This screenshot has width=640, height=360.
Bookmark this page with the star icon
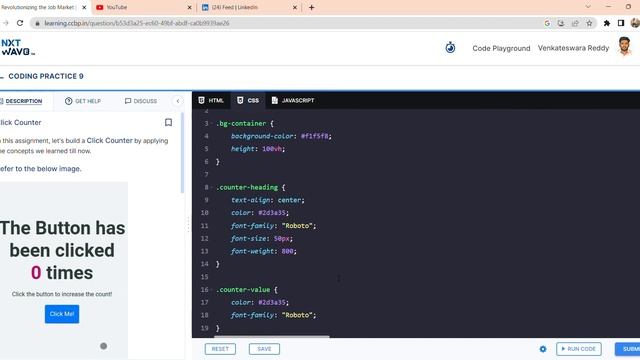point(589,23)
